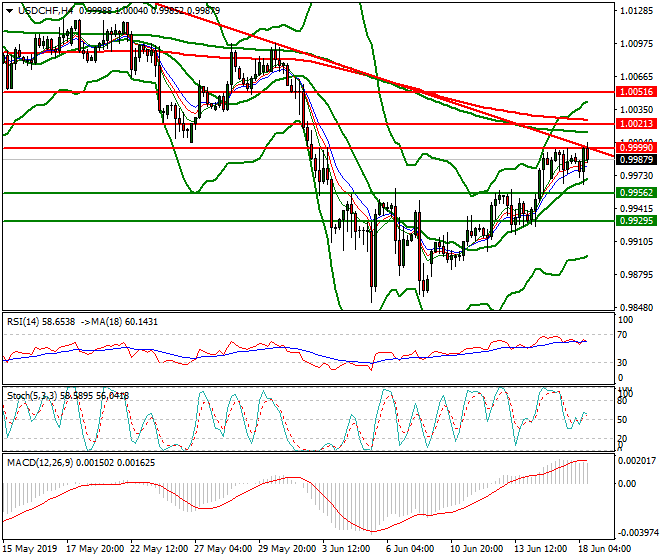
Task: Select the green 0.99562 support level label
Action: pyautogui.click(x=636, y=192)
